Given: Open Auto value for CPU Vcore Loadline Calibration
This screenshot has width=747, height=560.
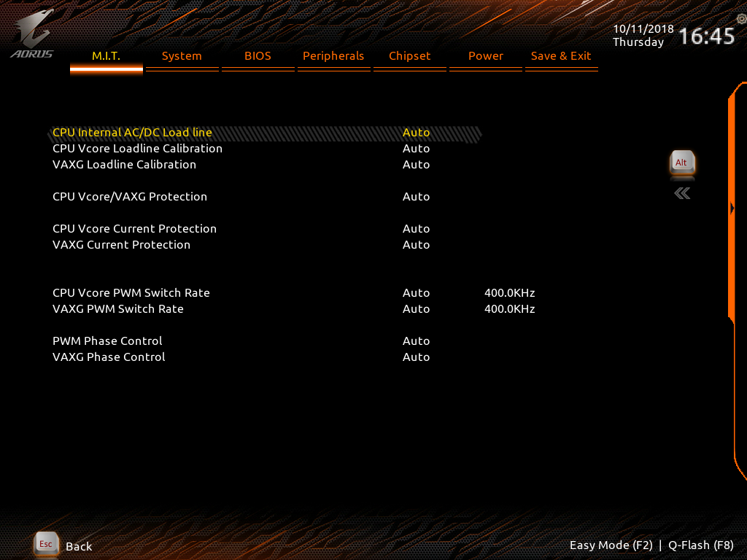Looking at the screenshot, I should pos(416,149).
